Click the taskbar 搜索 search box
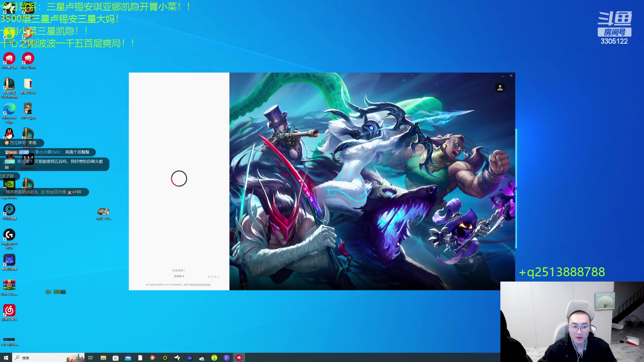 click(x=48, y=358)
